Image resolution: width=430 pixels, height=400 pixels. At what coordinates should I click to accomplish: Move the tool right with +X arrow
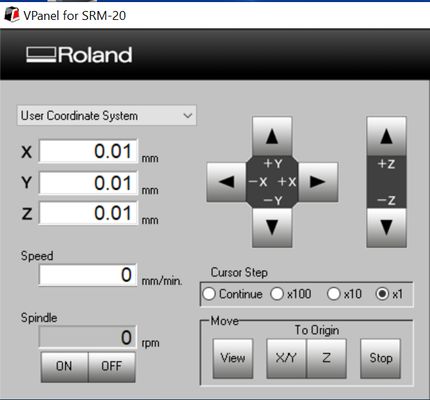[x=318, y=182]
